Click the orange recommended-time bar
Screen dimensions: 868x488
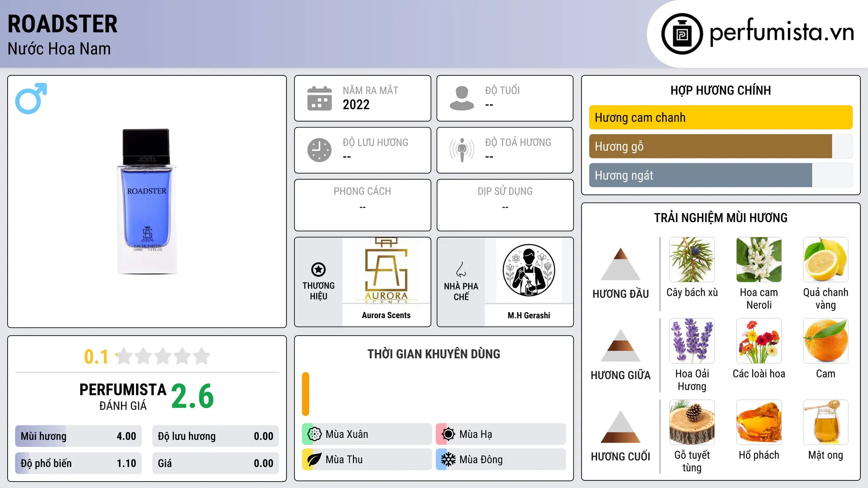306,394
